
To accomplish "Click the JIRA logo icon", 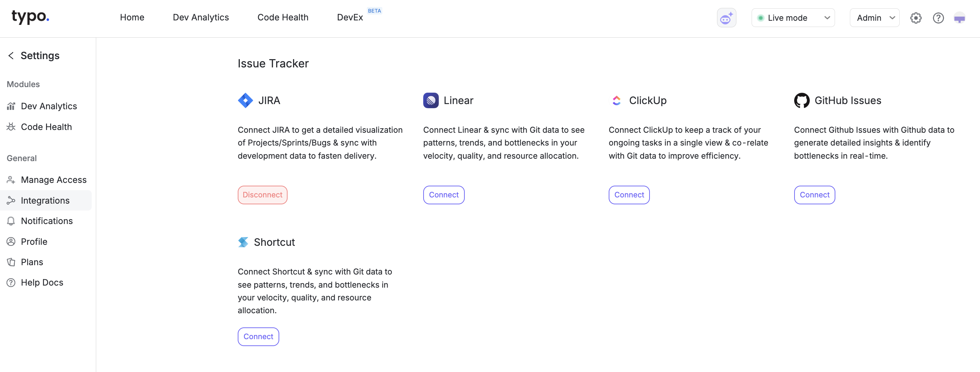I will (x=245, y=100).
